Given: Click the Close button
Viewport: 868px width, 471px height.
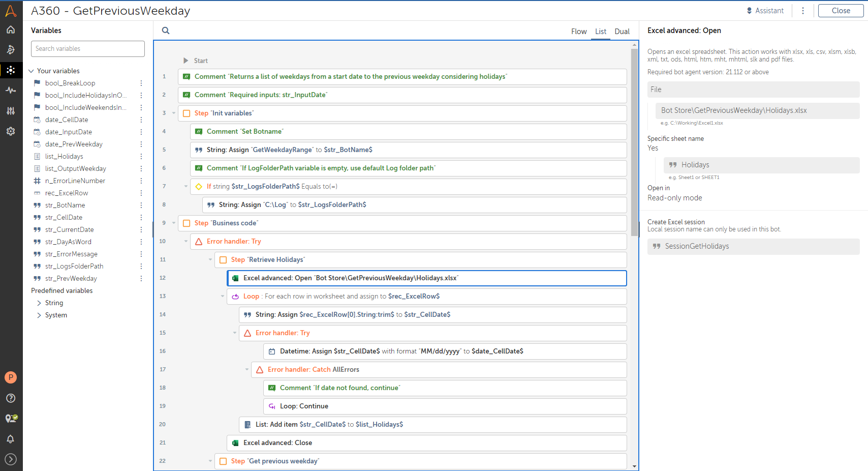Looking at the screenshot, I should pyautogui.click(x=841, y=11).
